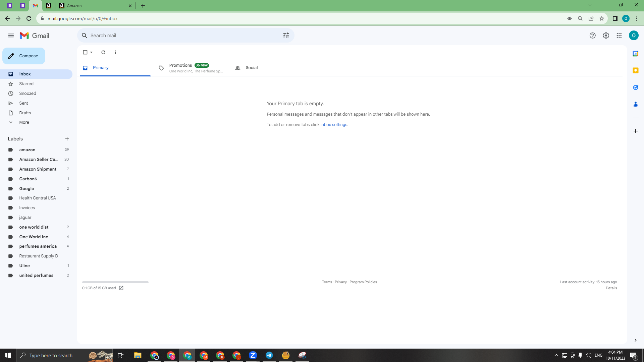Open the select dropdown arrow beside the checkbox
644x362 pixels.
click(91, 52)
